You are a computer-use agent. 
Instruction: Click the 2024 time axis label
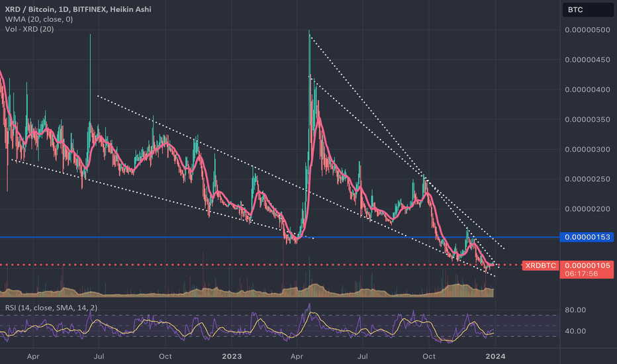tap(495, 357)
